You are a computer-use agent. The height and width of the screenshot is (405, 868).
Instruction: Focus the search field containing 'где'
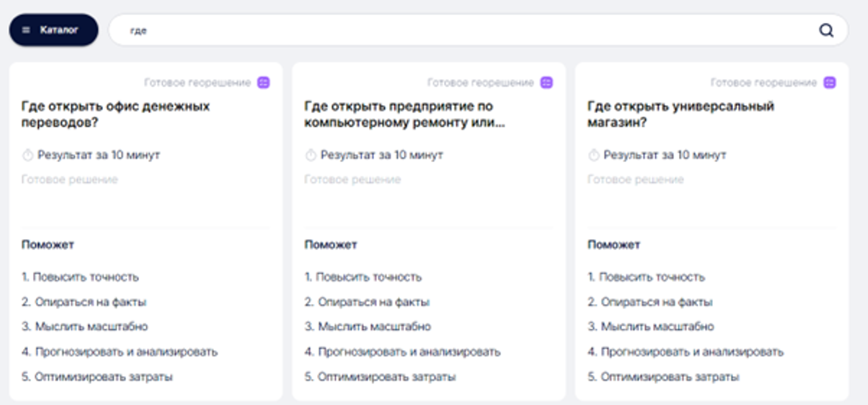(452, 30)
